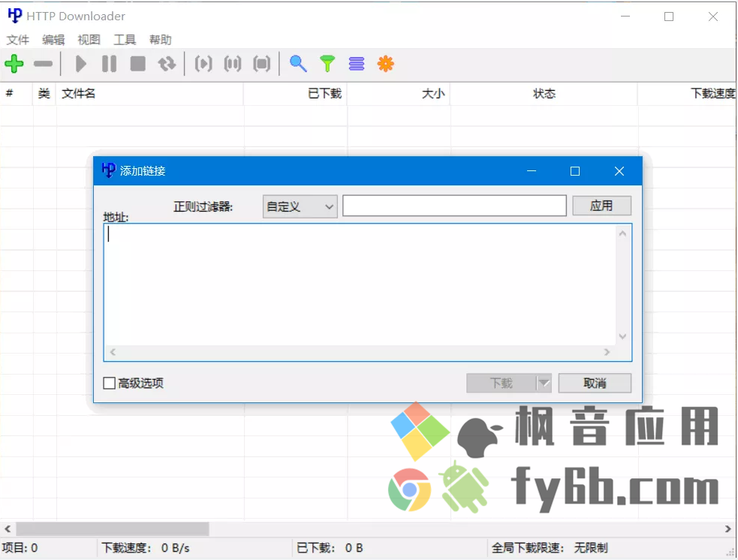The width and height of the screenshot is (738, 560).
Task: Click the address box scroll left arrow
Action: tap(113, 352)
